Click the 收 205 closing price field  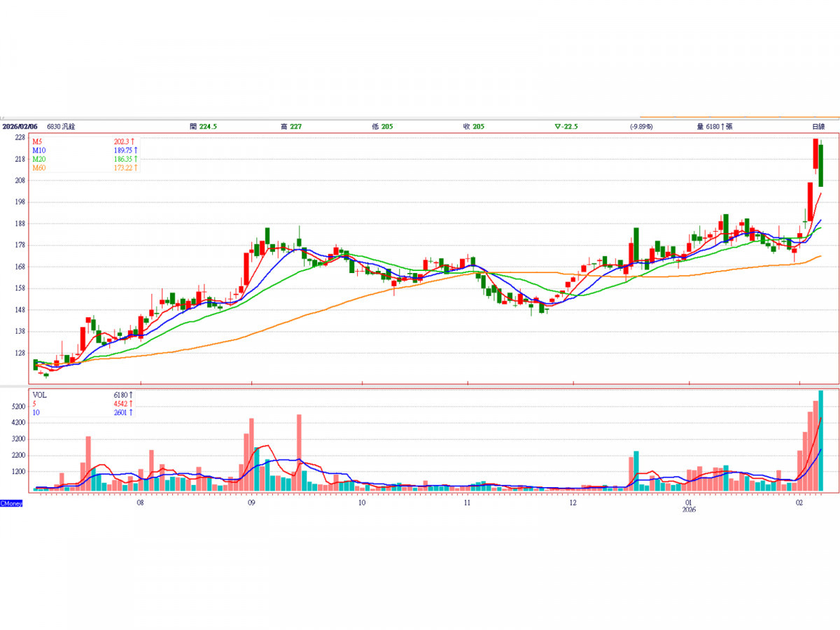(x=473, y=127)
